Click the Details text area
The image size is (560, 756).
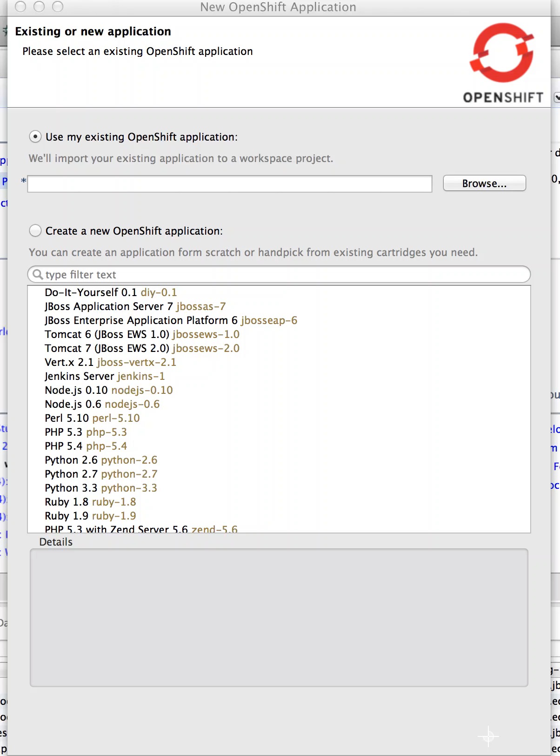click(279, 617)
